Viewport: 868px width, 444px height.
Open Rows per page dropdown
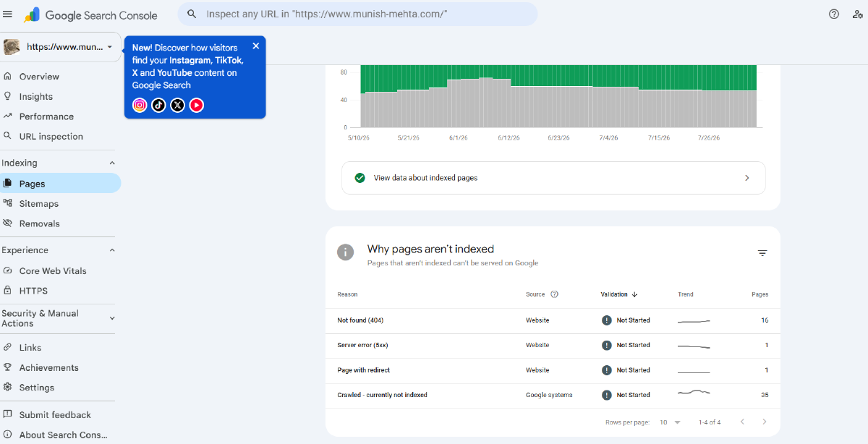click(x=670, y=422)
